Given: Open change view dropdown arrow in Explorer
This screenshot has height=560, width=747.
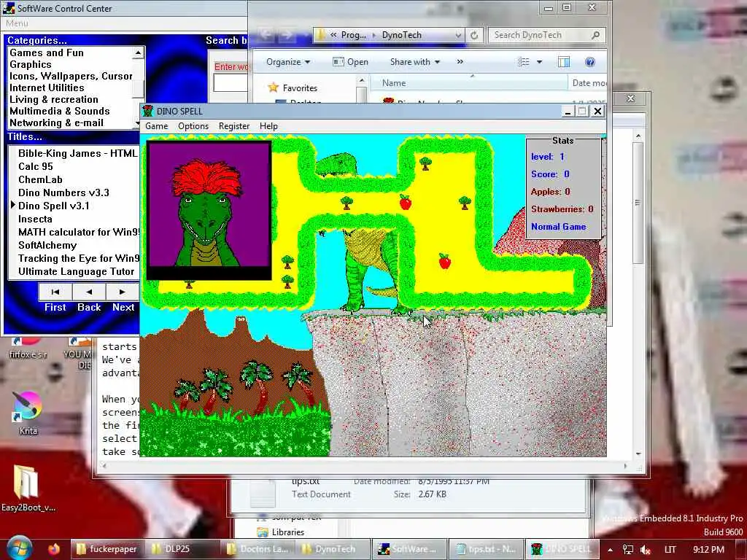Looking at the screenshot, I should (539, 62).
